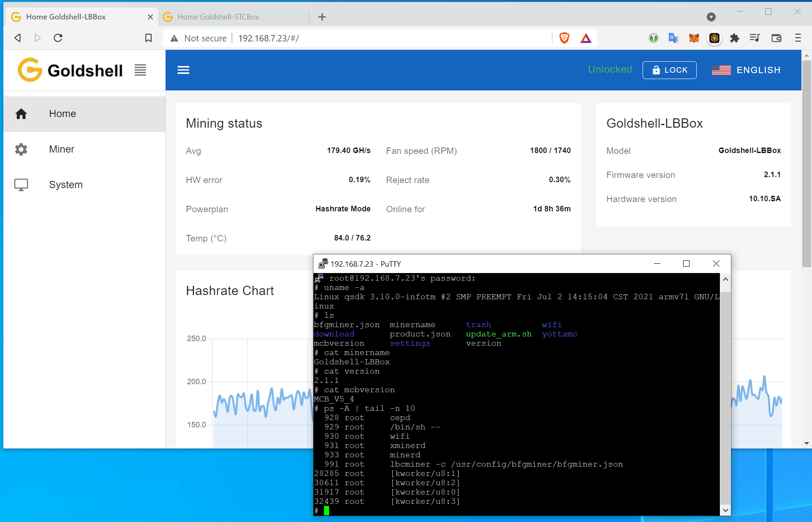Open the yellow hexagon wallet extension
Viewport: 812px width, 522px height.
(x=714, y=38)
